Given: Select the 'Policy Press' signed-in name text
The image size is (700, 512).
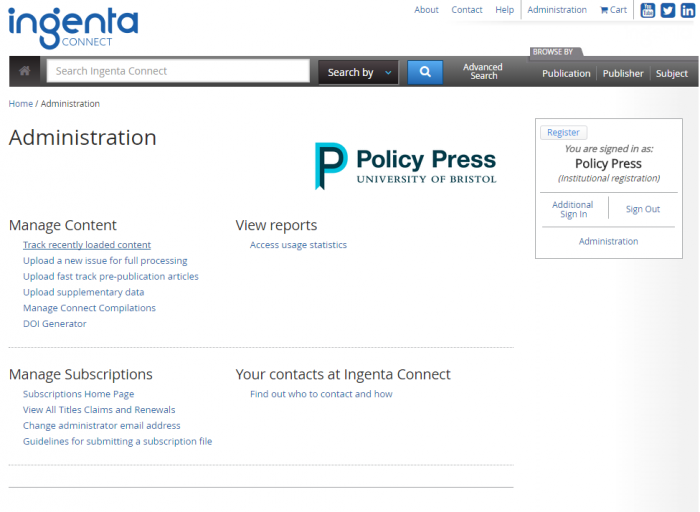Looking at the screenshot, I should [608, 164].
